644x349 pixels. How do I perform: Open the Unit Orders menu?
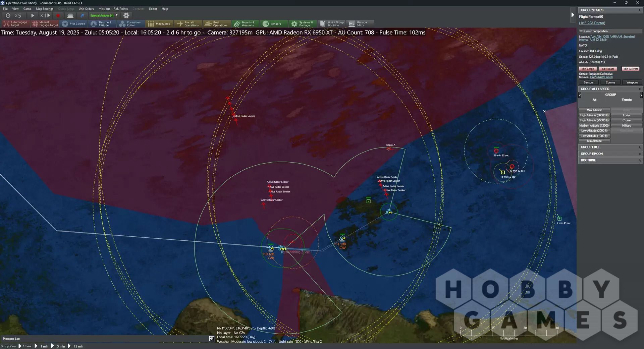pos(86,9)
